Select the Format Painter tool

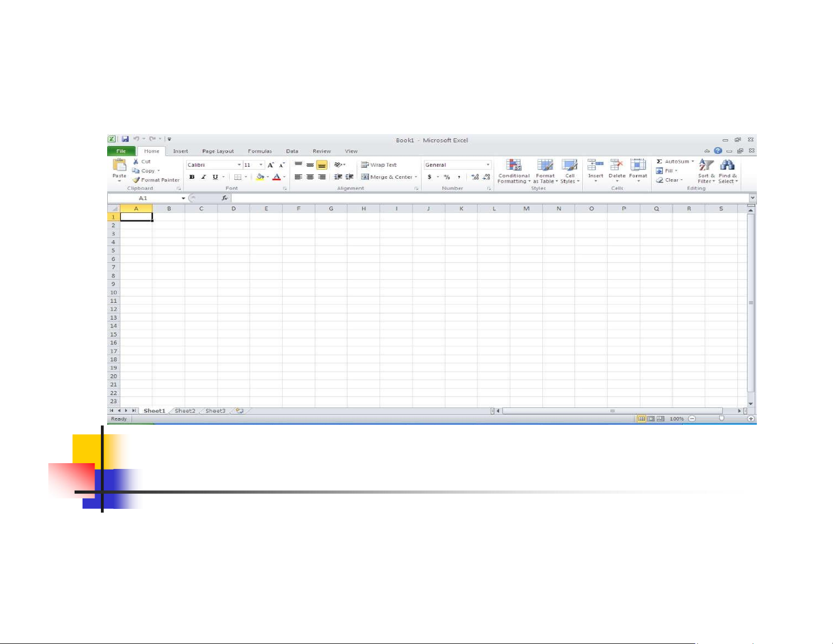(x=156, y=180)
